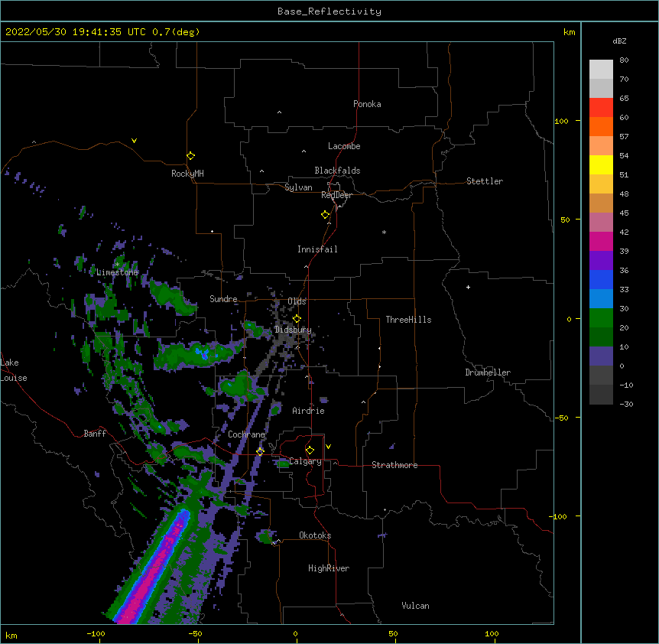Screen dimensions: 659x644
Task: Click the Cochrane label
Action: click(246, 434)
